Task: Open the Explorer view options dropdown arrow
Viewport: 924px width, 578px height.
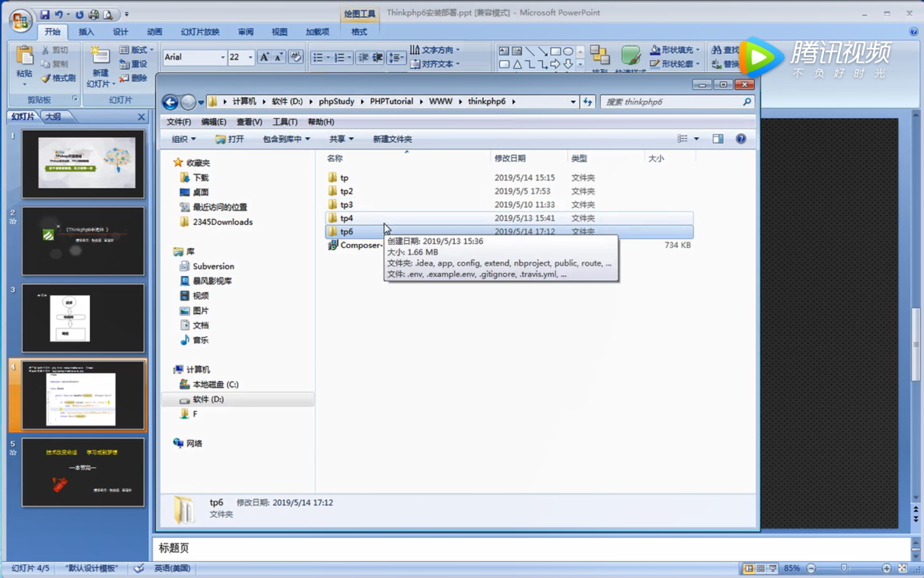Action: point(696,139)
